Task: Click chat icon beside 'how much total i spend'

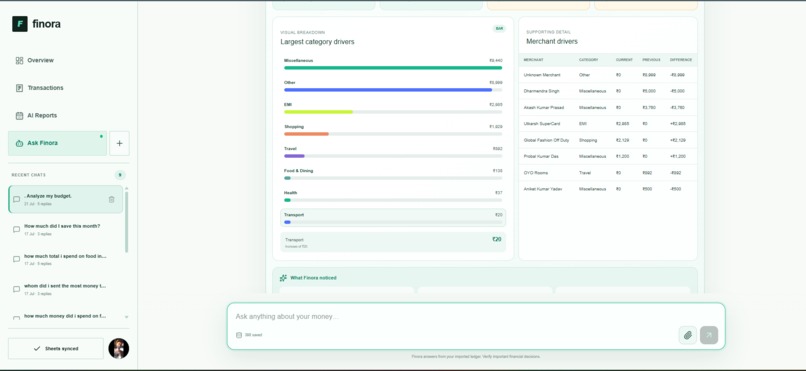Action: (16, 259)
